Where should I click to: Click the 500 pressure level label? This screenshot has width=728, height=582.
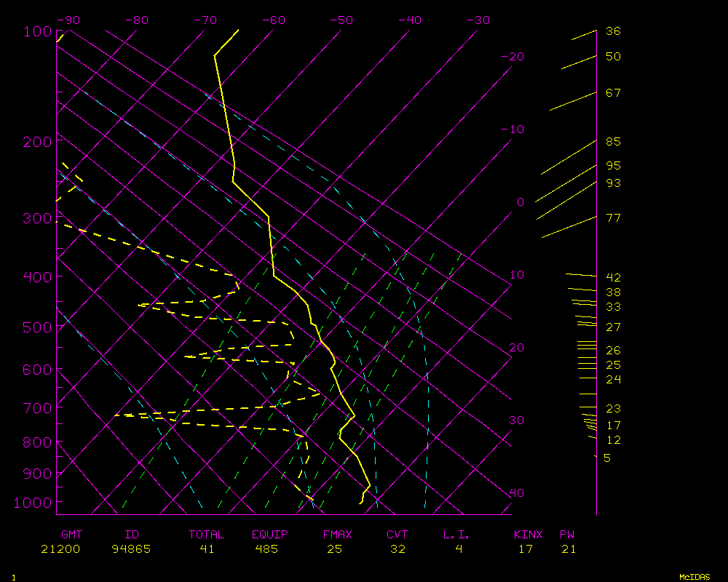tap(37, 327)
